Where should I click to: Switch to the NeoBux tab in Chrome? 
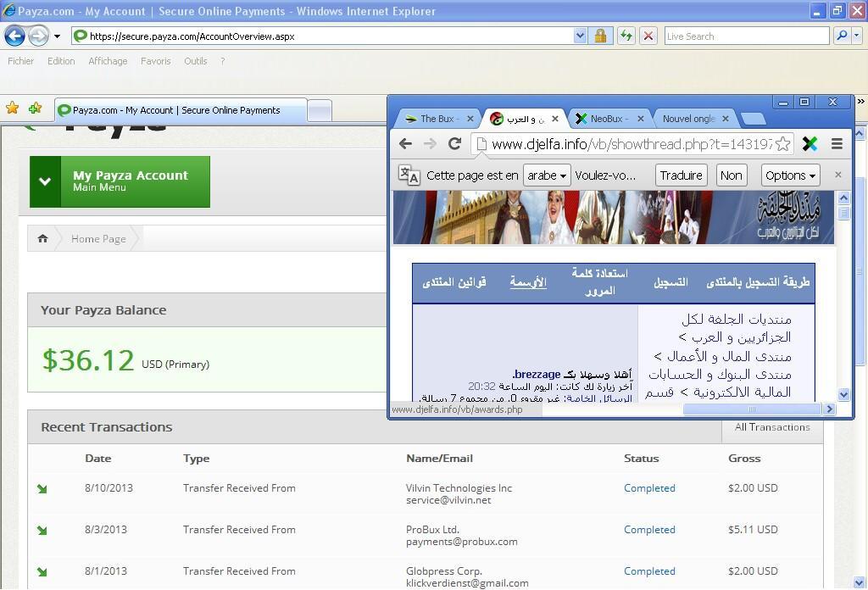point(607,119)
